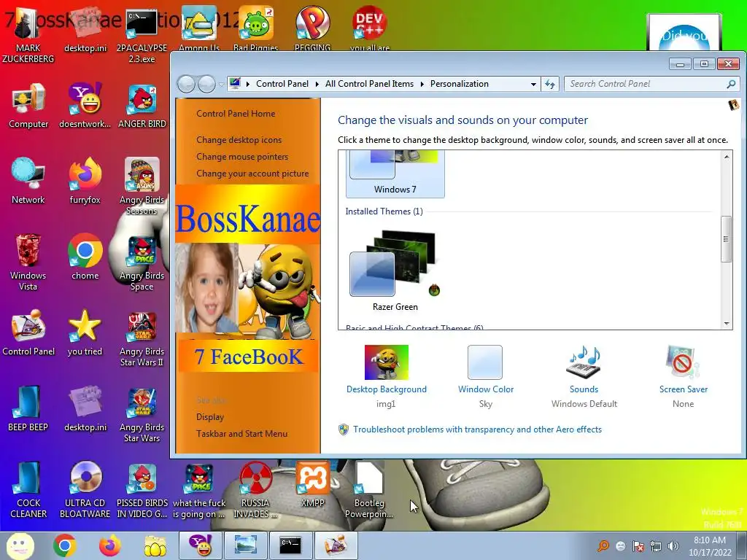This screenshot has width=747, height=560.
Task: Select the Windows Vista recycle bin icon
Action: point(28,262)
